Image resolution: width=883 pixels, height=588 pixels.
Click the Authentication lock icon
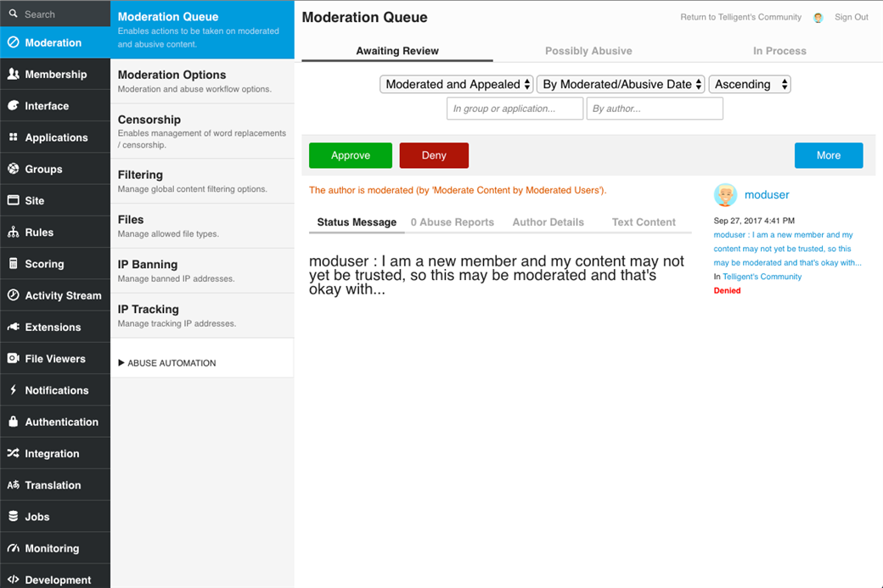click(13, 422)
